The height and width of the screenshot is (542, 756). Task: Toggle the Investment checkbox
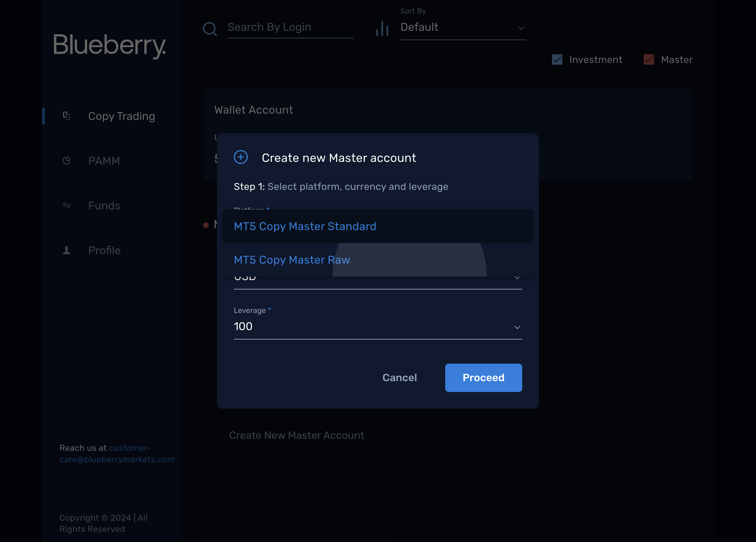point(557,59)
